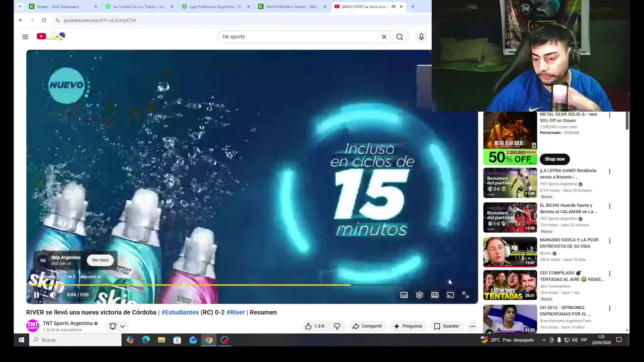
Task: Open the Windows notification center
Action: (x=619, y=340)
